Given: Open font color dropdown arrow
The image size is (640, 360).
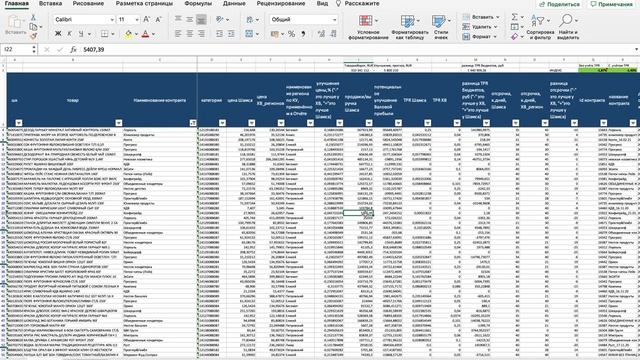Looking at the screenshot, I should coord(153,34).
